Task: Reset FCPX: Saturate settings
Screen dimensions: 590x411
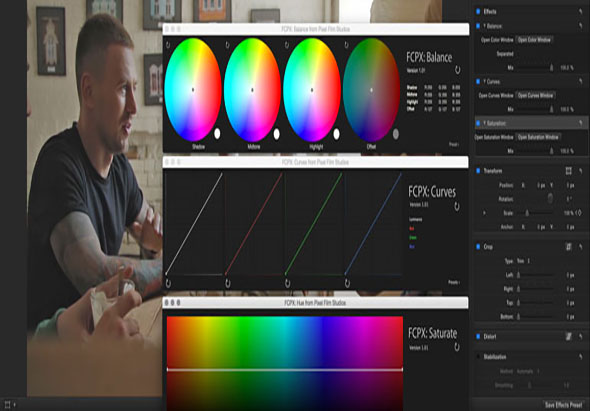Action: (457, 347)
